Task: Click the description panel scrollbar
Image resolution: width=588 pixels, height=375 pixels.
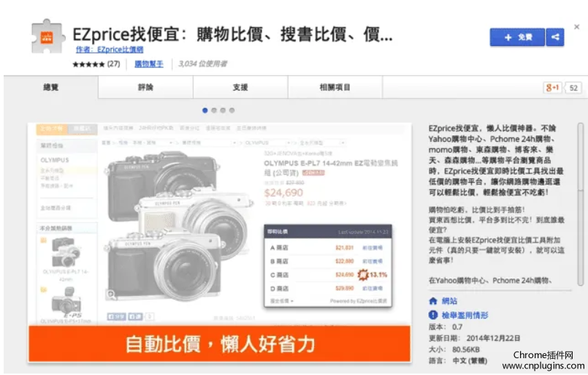Action: pyautogui.click(x=581, y=205)
